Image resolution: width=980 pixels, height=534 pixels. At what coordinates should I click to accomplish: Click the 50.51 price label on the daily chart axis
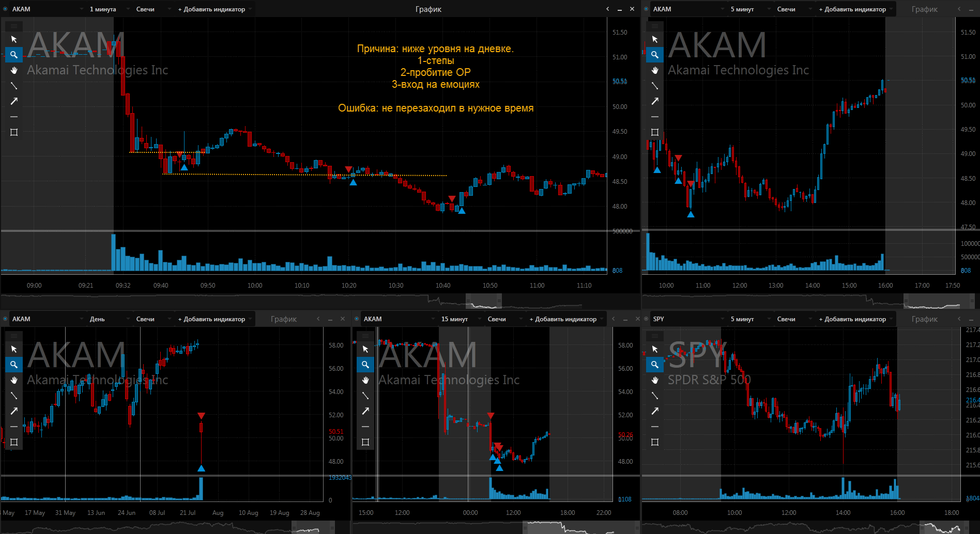(336, 432)
